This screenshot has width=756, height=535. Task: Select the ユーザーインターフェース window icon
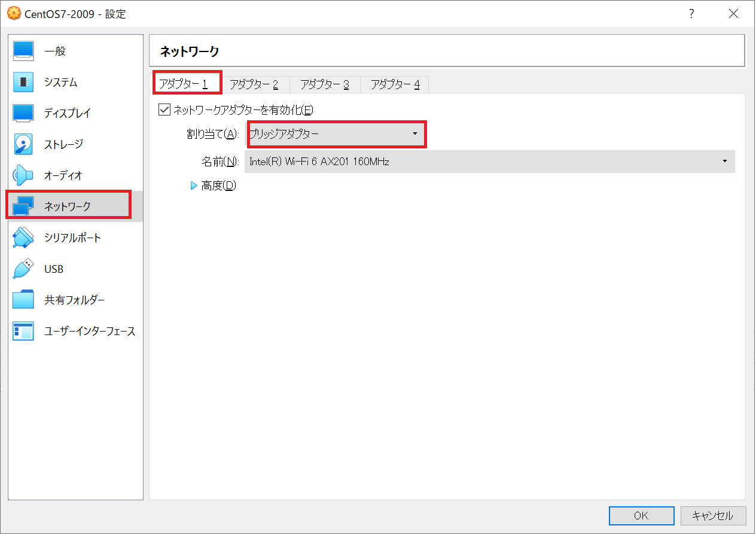[23, 331]
